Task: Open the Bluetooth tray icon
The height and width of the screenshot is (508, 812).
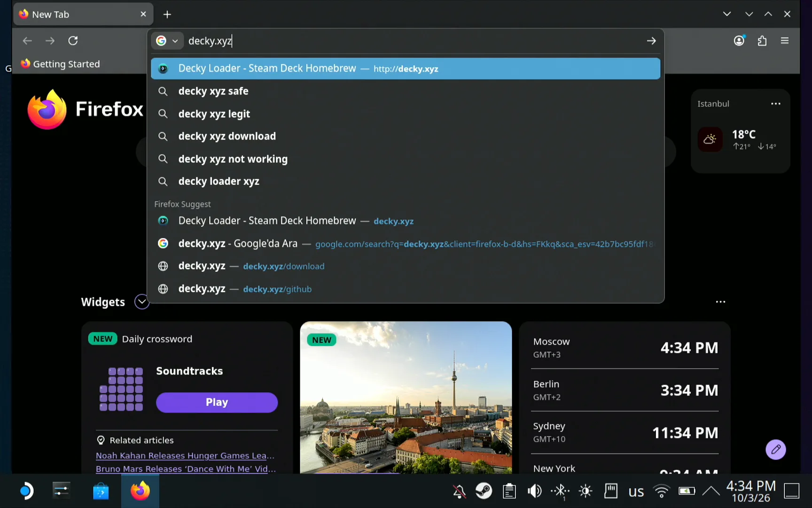Action: (560, 491)
